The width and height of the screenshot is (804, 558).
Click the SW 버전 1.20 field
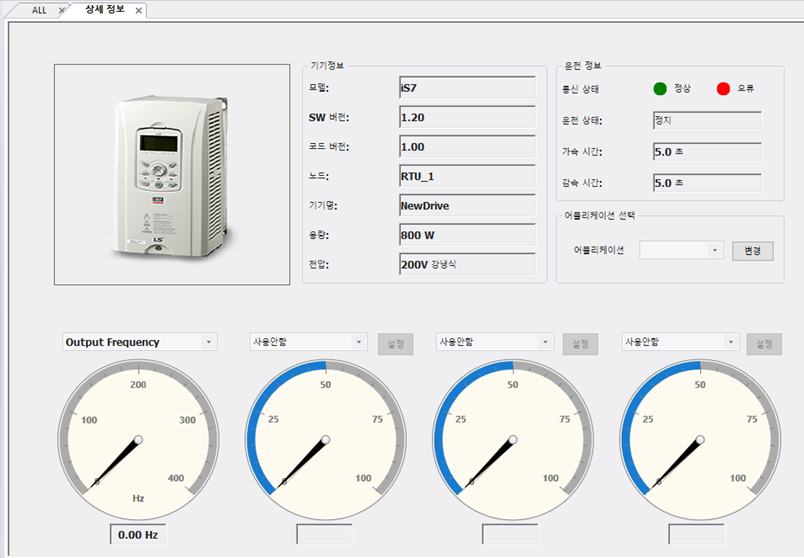click(x=467, y=117)
